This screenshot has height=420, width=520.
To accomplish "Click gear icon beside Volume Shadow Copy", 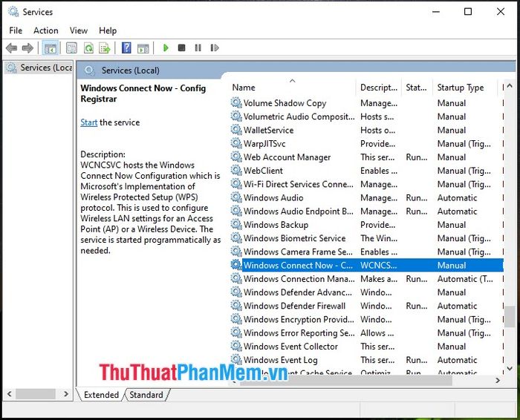I will point(236,102).
